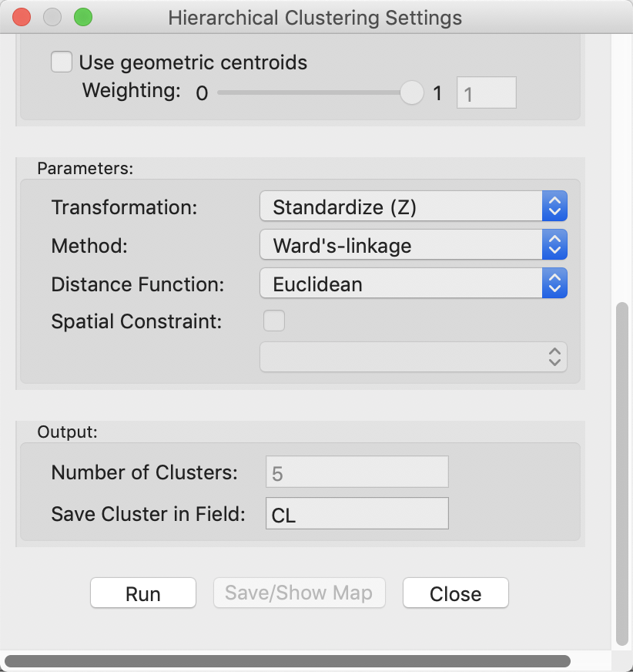This screenshot has height=672, width=633.
Task: Open the empty Spatial Constraint combo box
Action: point(408,357)
